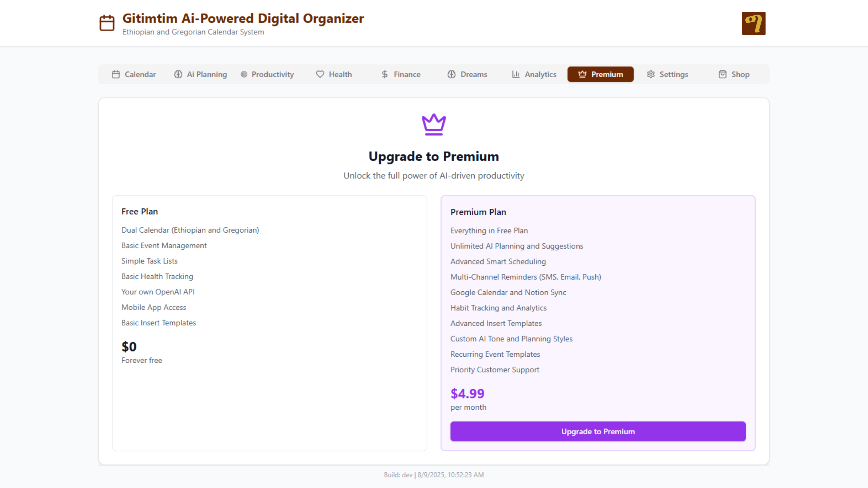Image resolution: width=868 pixels, height=488 pixels.
Task: Click the dollar sign icon beside Finance
Action: pyautogui.click(x=385, y=74)
